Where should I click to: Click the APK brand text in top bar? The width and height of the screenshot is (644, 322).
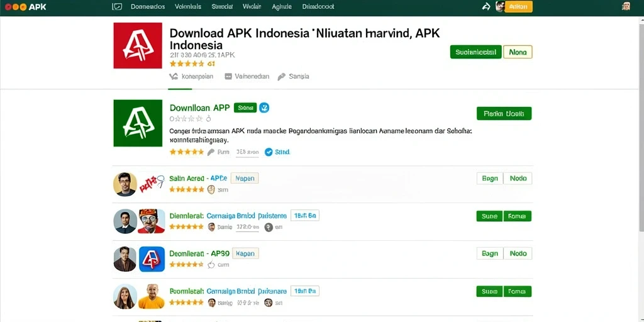pyautogui.click(x=37, y=6)
